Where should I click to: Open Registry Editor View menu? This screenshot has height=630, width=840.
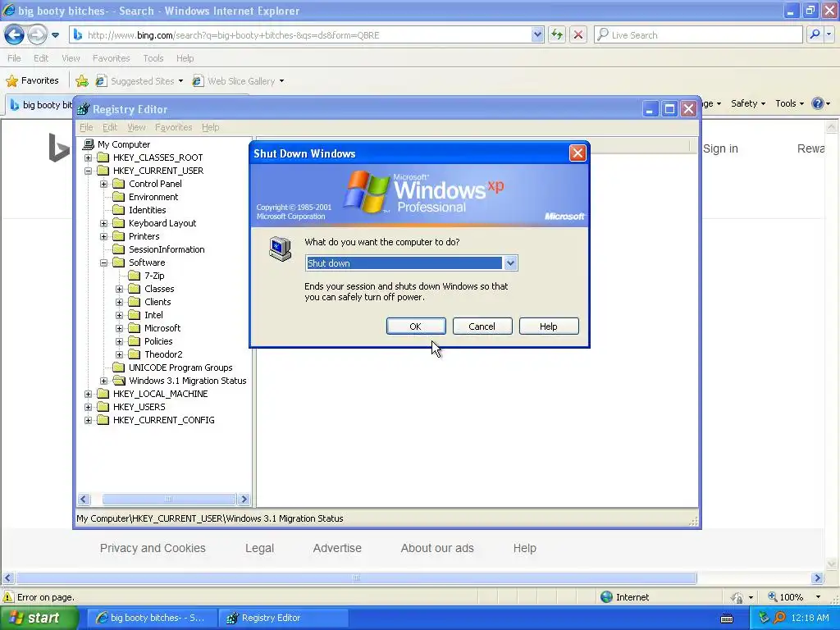click(136, 127)
